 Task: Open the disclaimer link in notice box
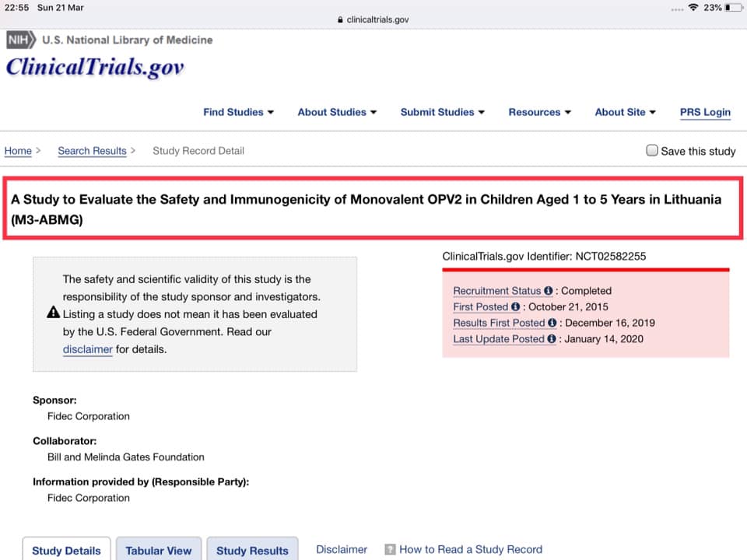point(88,349)
